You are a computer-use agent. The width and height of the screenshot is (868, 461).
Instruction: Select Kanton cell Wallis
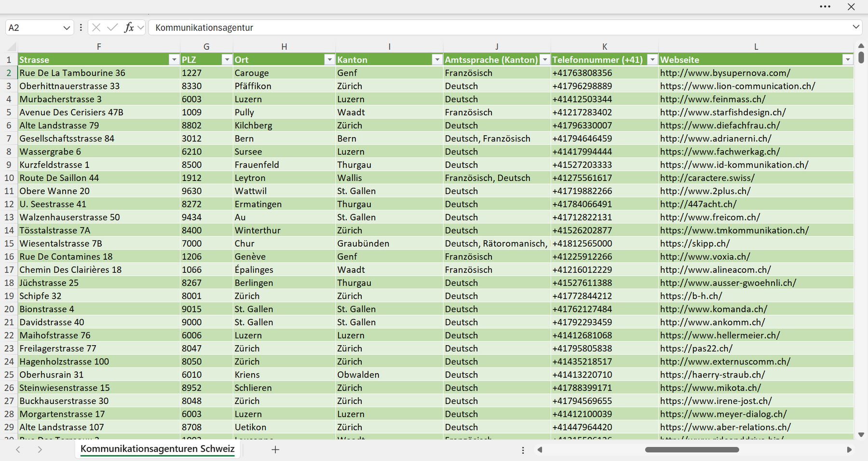pyautogui.click(x=390, y=178)
